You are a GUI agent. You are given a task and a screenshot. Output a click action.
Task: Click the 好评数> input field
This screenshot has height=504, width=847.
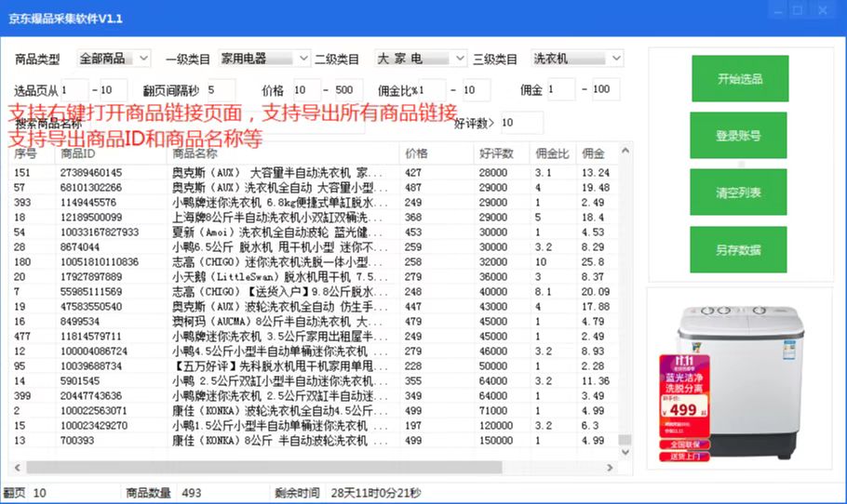tap(522, 123)
